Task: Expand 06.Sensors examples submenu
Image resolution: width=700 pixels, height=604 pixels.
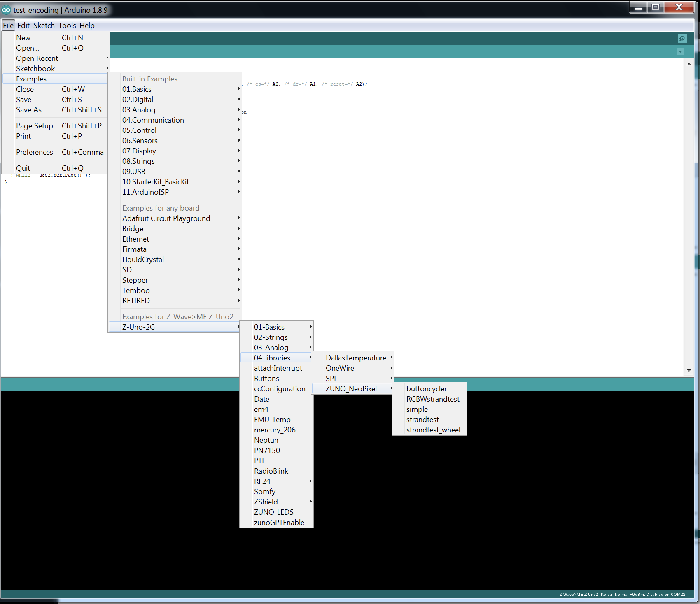Action: click(175, 140)
